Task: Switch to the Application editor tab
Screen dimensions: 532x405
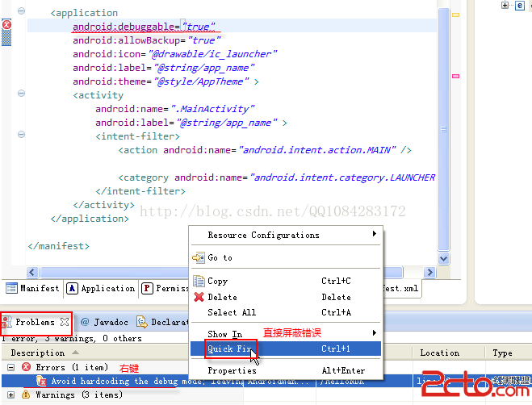Action: [101, 288]
